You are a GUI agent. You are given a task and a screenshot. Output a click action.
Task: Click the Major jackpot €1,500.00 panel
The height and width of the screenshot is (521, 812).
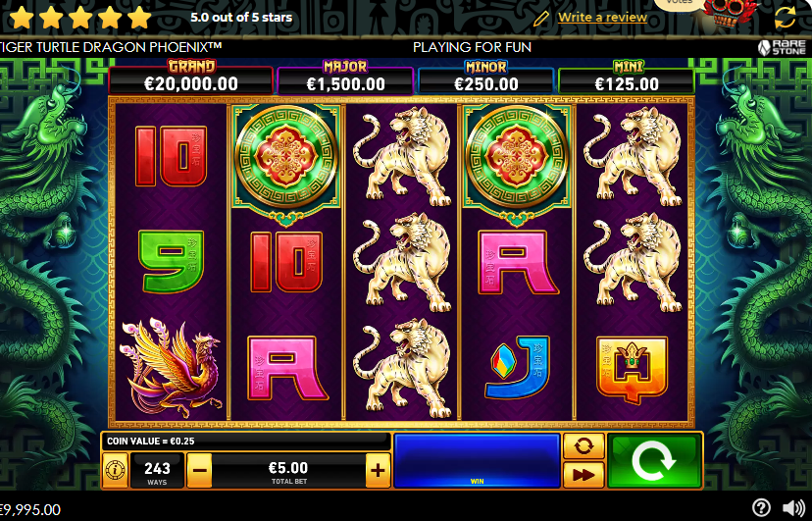[345, 78]
